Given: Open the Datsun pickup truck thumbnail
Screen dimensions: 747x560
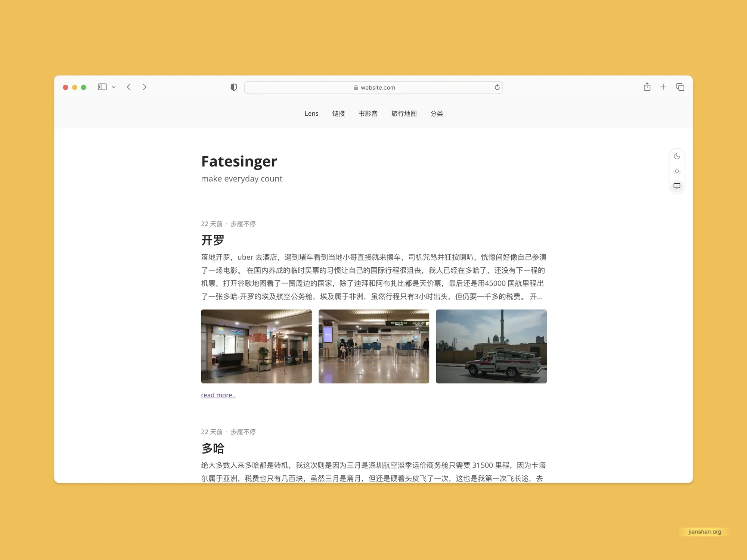Looking at the screenshot, I should tap(491, 346).
